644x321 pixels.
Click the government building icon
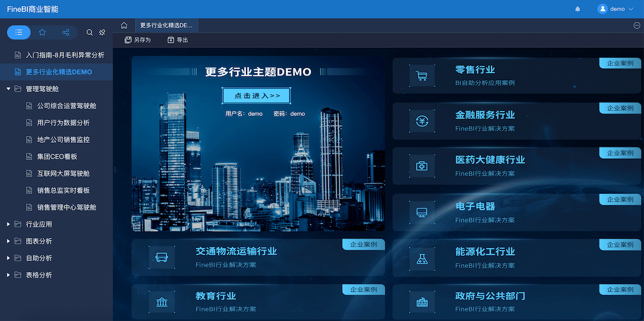tap(422, 302)
